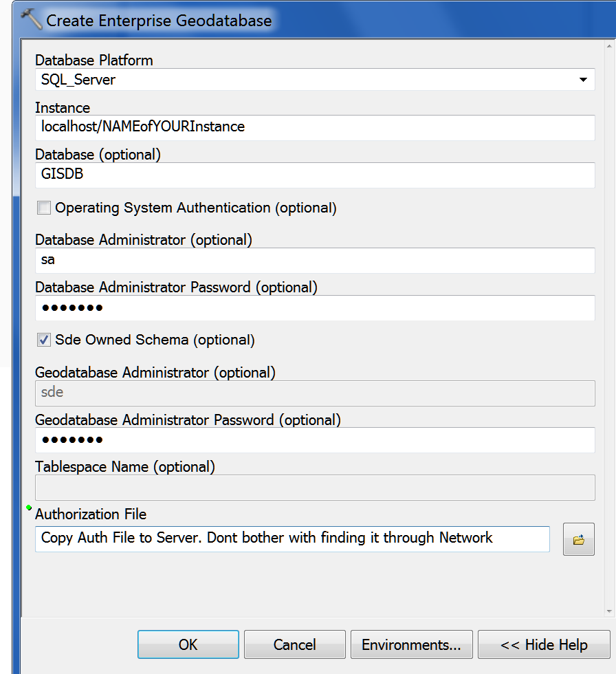616x674 pixels.
Task: Enable Operating System Authentication checkbox
Action: [x=44, y=208]
